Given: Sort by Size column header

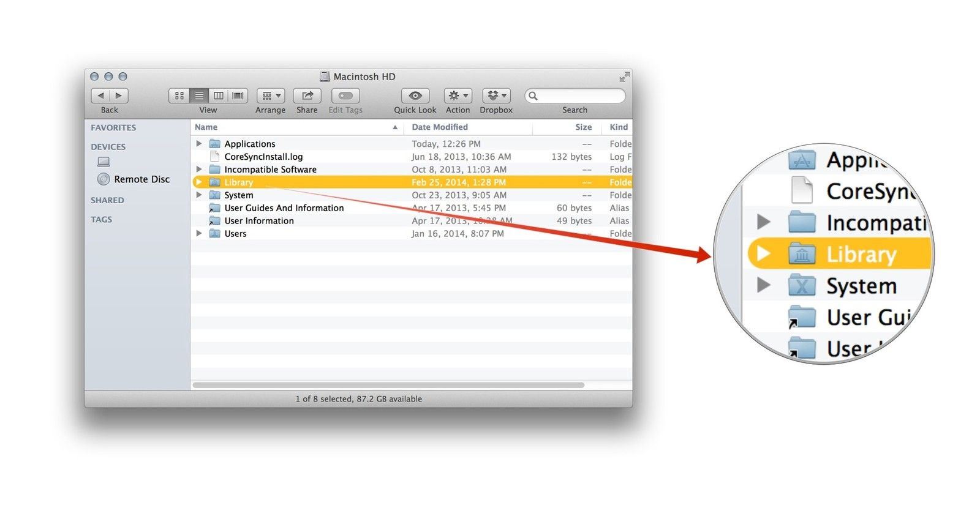Looking at the screenshot, I should pyautogui.click(x=583, y=127).
